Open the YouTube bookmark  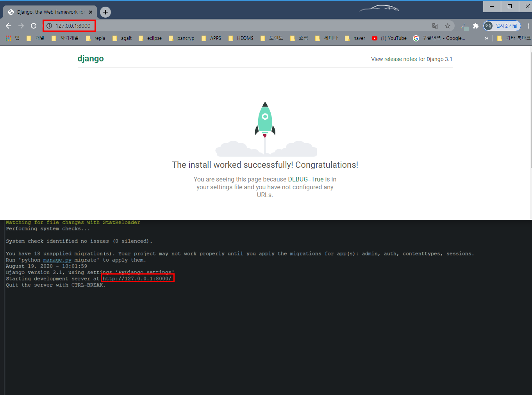click(x=389, y=38)
